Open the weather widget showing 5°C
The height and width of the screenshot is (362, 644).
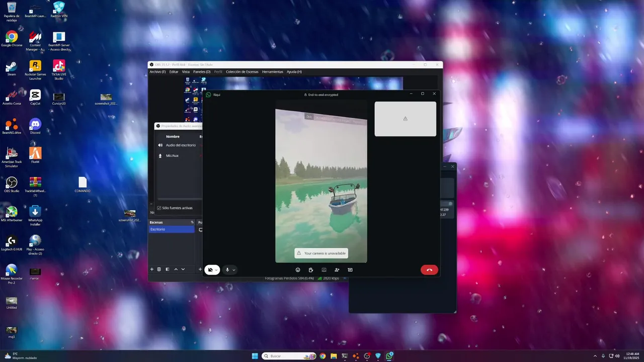tap(20, 356)
